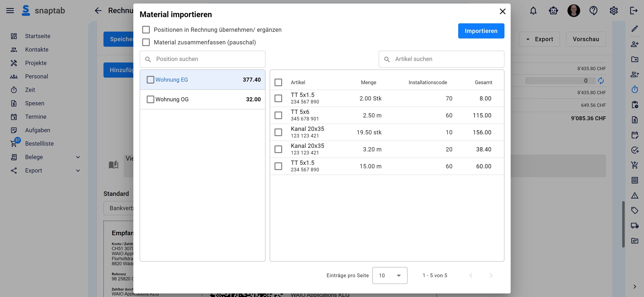Screen dimensions: 644x297
Task: Click the pencil edit icon in right sidebar
Action: (635, 29)
